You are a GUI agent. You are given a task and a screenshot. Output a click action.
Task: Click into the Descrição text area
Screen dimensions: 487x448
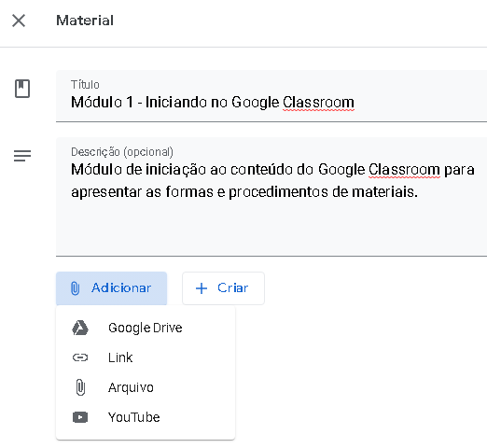point(271,197)
